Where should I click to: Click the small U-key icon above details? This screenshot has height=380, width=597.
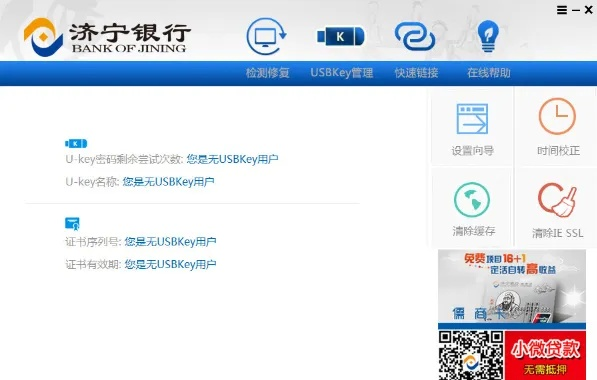(76, 144)
